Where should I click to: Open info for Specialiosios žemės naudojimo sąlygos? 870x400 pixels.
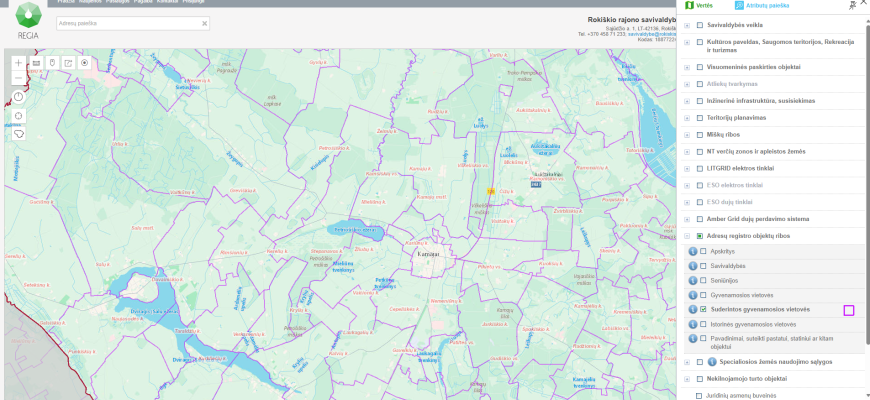pyautogui.click(x=712, y=362)
